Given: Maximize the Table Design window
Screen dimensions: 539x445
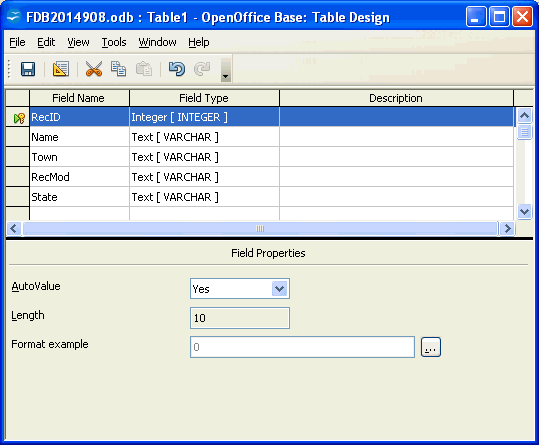Looking at the screenshot, I should (x=499, y=16).
